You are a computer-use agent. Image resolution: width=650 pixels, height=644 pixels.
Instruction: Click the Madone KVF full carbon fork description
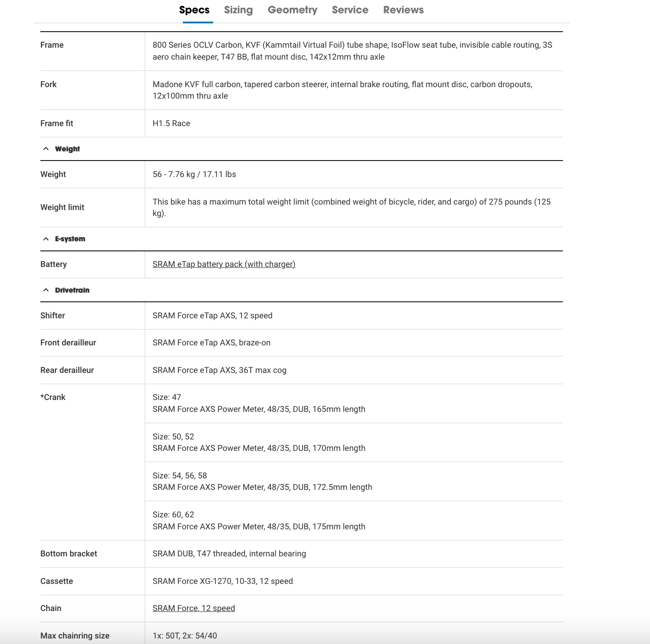coord(342,90)
